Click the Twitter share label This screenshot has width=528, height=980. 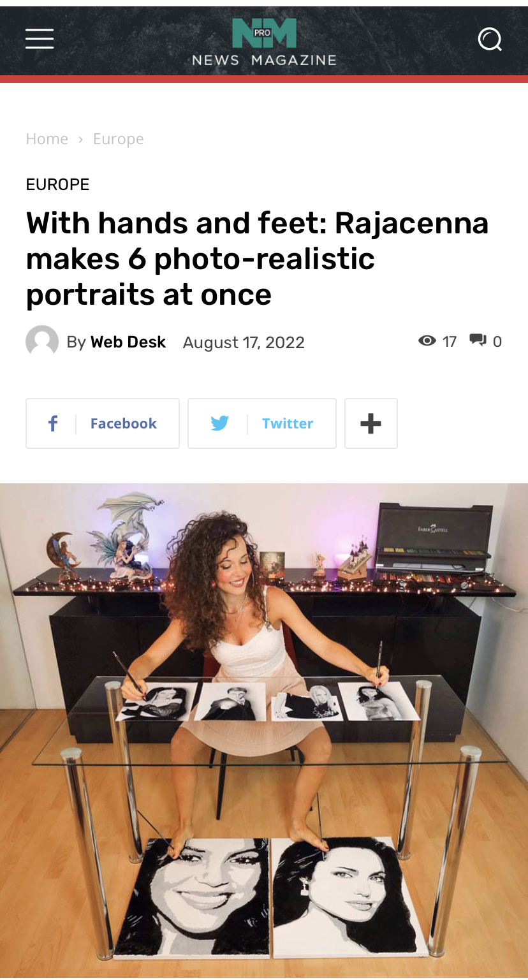click(x=288, y=423)
